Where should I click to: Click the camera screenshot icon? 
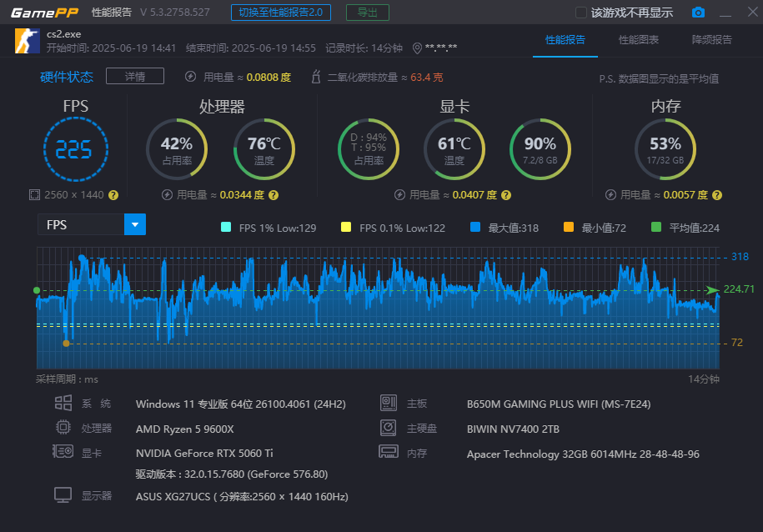[x=698, y=12]
